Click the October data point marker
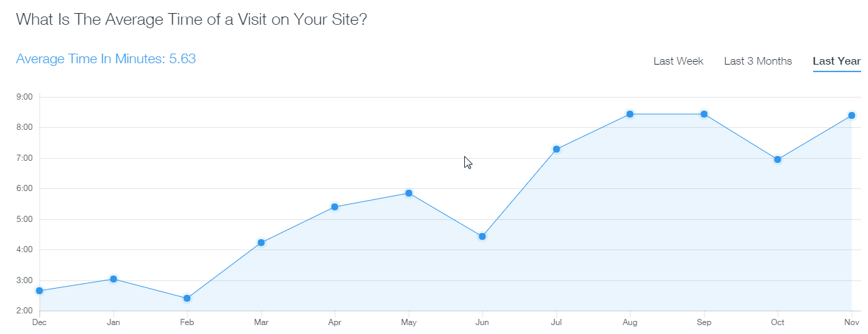Image resolution: width=868 pixels, height=334 pixels. tap(777, 159)
